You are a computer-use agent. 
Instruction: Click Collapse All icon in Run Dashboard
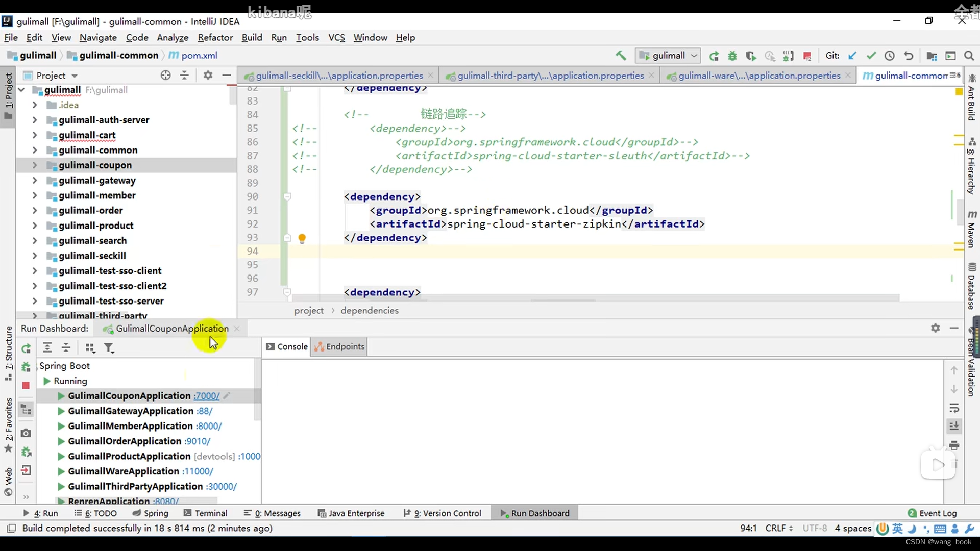point(66,348)
